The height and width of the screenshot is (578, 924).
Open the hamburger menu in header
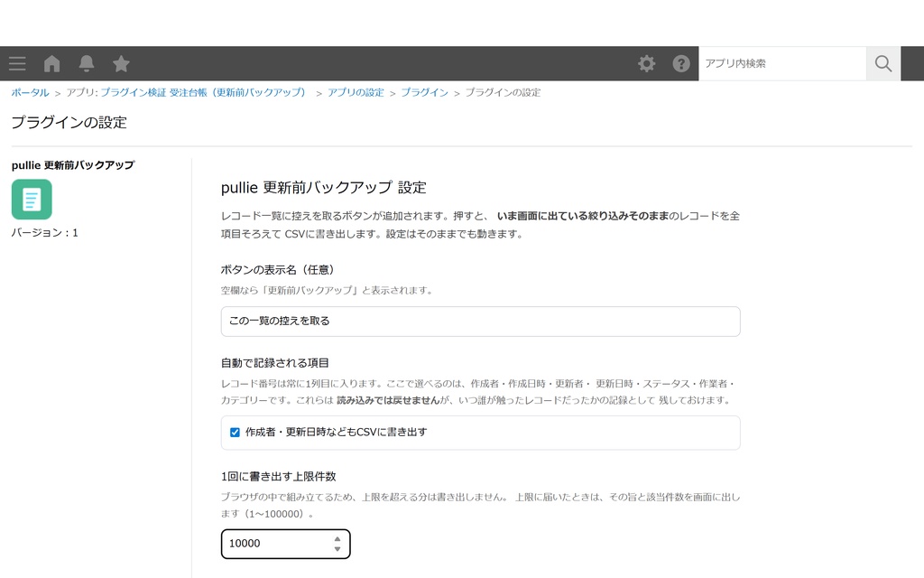(17, 64)
